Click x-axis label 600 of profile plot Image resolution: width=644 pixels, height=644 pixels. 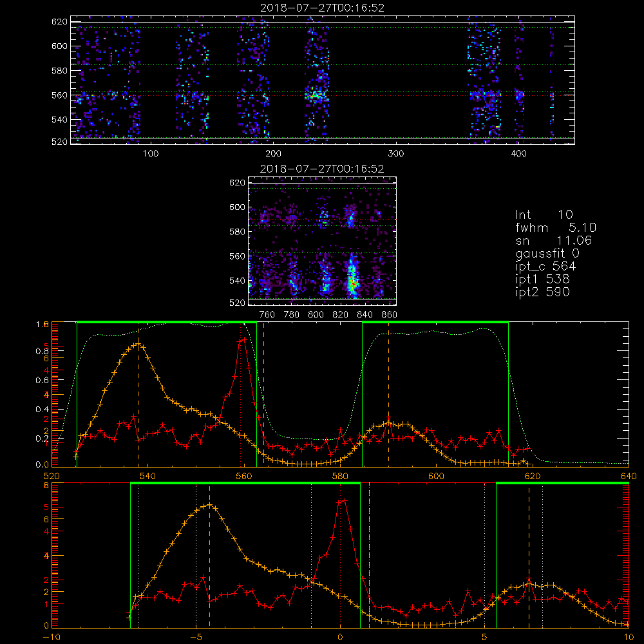(x=436, y=476)
